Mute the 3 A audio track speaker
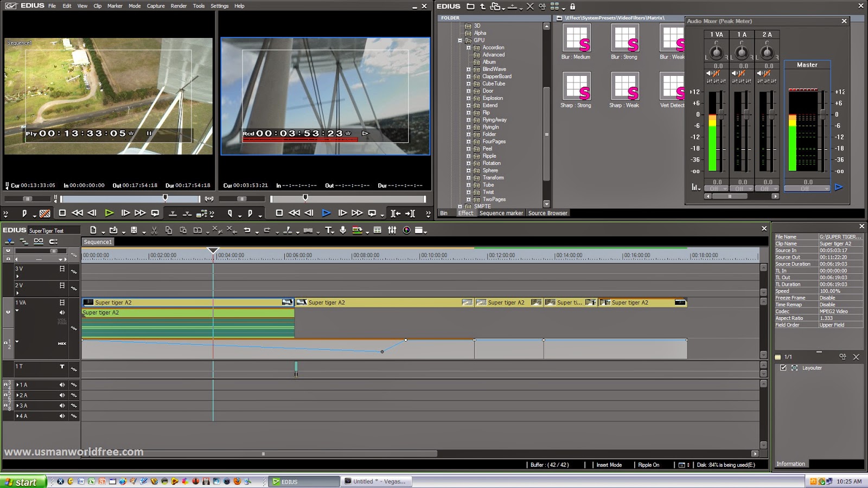The width and height of the screenshot is (868, 488). click(x=62, y=406)
